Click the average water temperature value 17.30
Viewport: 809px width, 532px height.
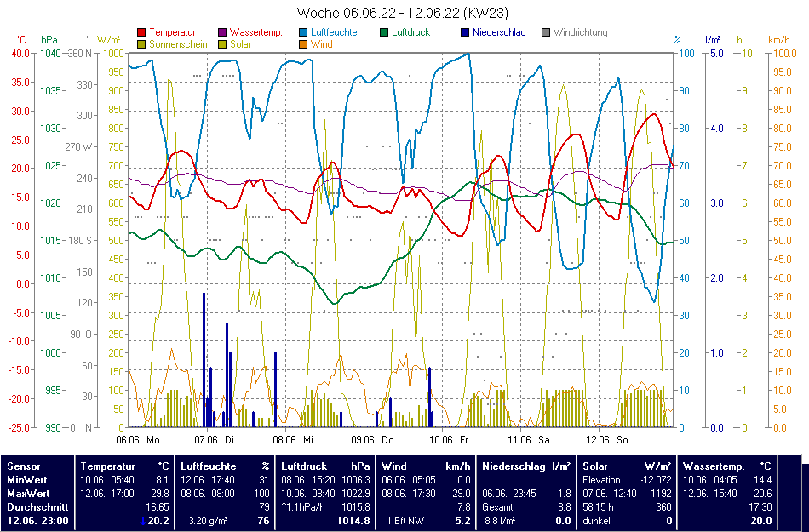760,507
